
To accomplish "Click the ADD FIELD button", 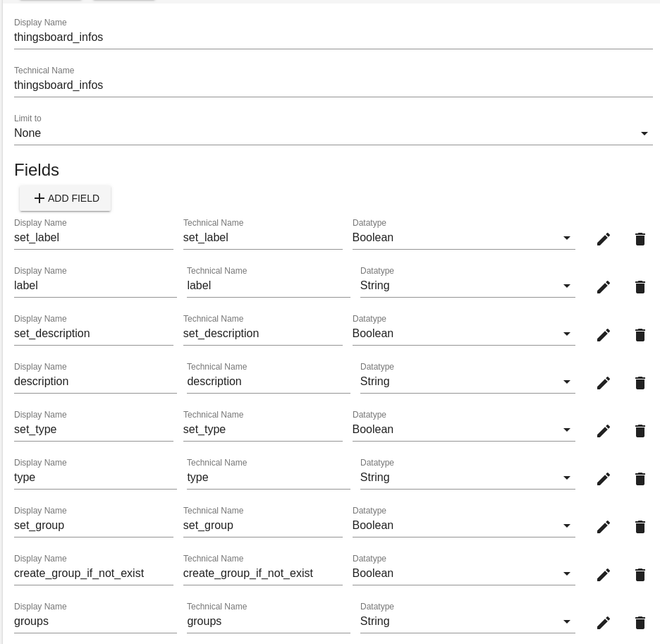I will pos(66,198).
